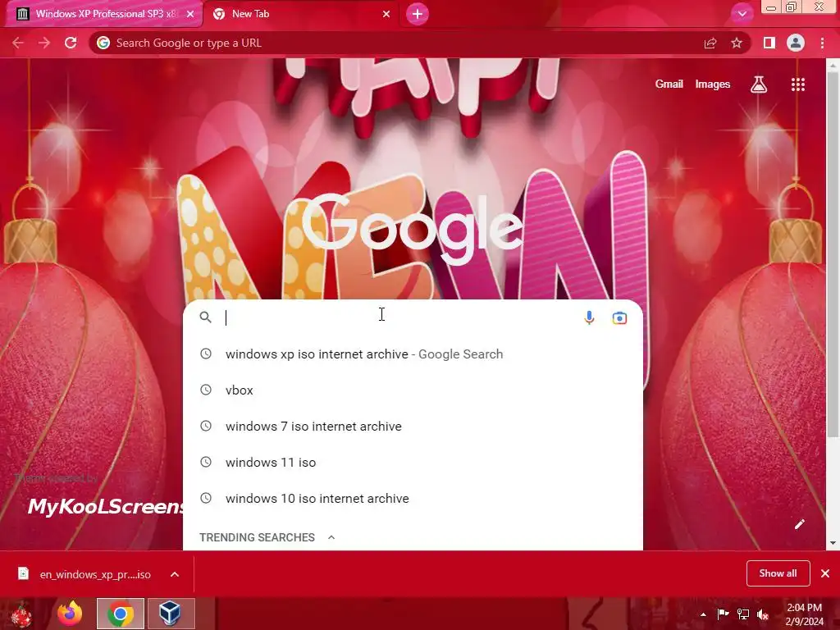Switch to the Windows XP Professional SP3 tab

pos(105,14)
